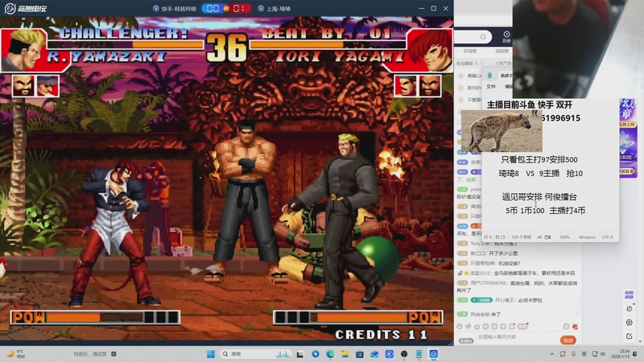Click the night mode moon icon in sidebar

click(x=630, y=309)
